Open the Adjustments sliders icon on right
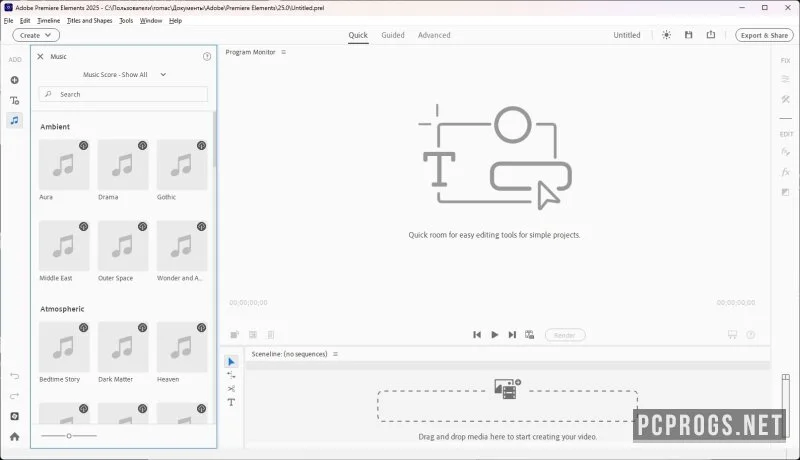800x460 pixels. click(785, 79)
